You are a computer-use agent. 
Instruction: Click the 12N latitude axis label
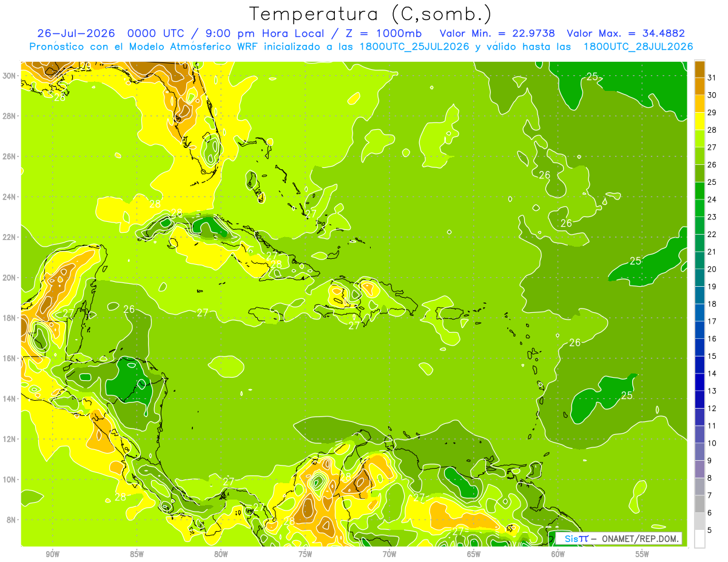pos(9,439)
